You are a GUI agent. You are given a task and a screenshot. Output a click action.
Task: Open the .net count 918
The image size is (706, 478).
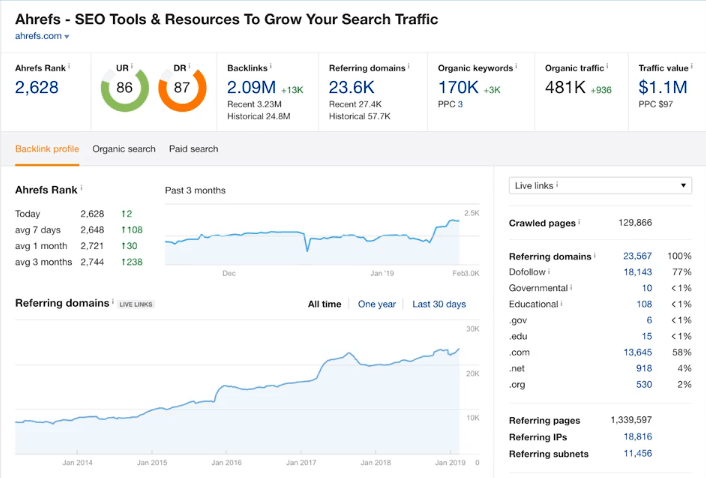click(644, 368)
